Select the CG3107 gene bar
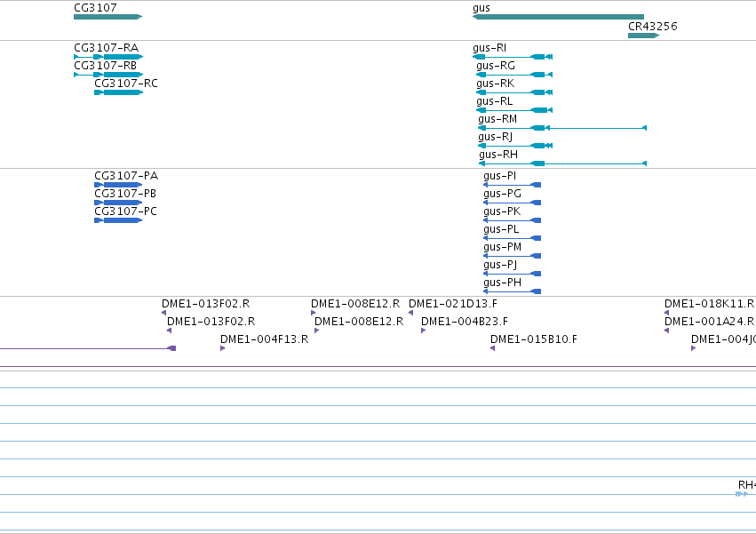The height and width of the screenshot is (534, 756). [x=108, y=17]
